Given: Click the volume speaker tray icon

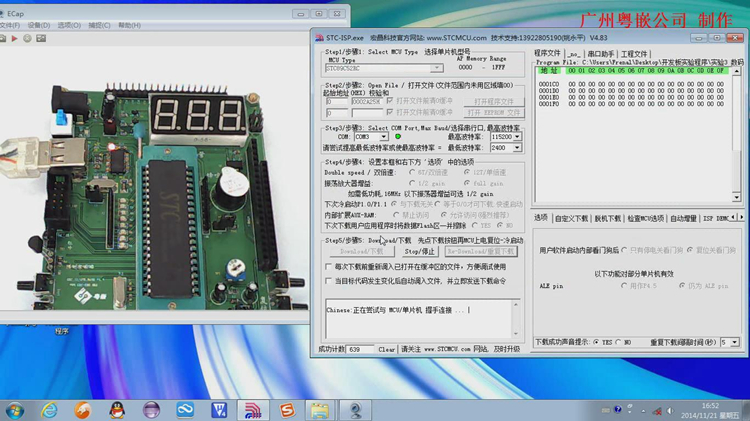Looking at the screenshot, I should tap(670, 411).
